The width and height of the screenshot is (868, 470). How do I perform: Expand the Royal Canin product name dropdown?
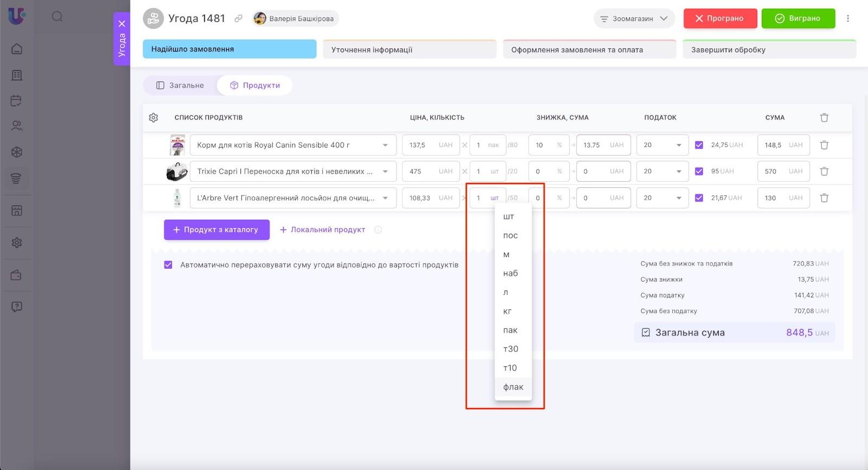(x=385, y=145)
